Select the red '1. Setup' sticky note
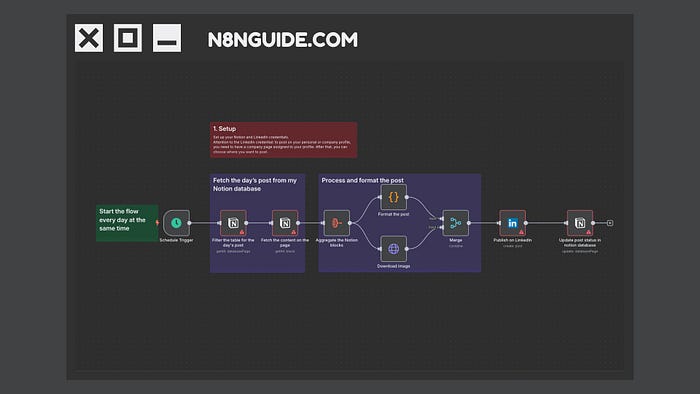The image size is (700, 394). pos(283,140)
